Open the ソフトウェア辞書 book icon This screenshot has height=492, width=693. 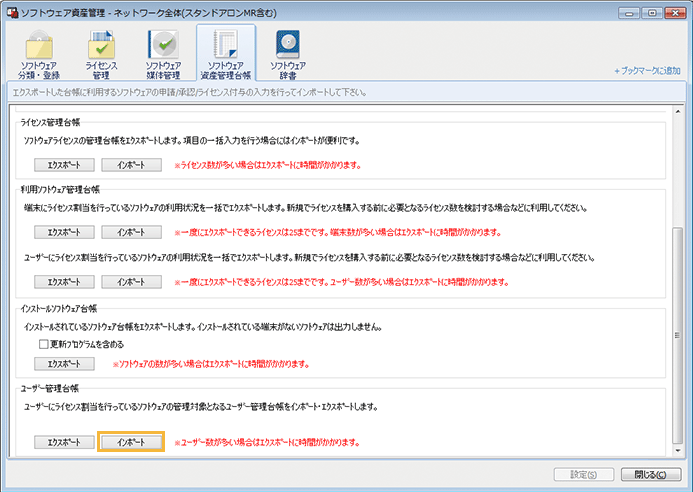click(x=288, y=54)
